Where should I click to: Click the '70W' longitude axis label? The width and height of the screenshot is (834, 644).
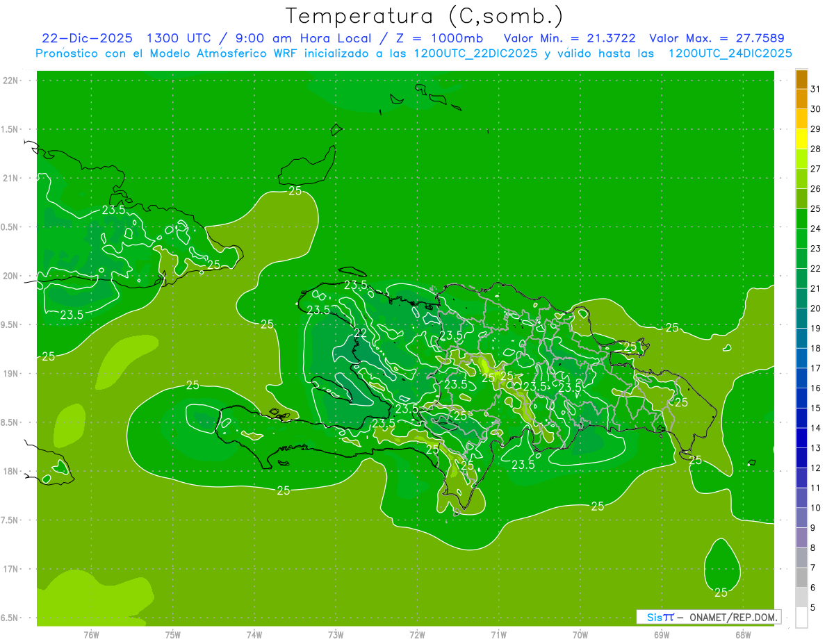point(580,635)
